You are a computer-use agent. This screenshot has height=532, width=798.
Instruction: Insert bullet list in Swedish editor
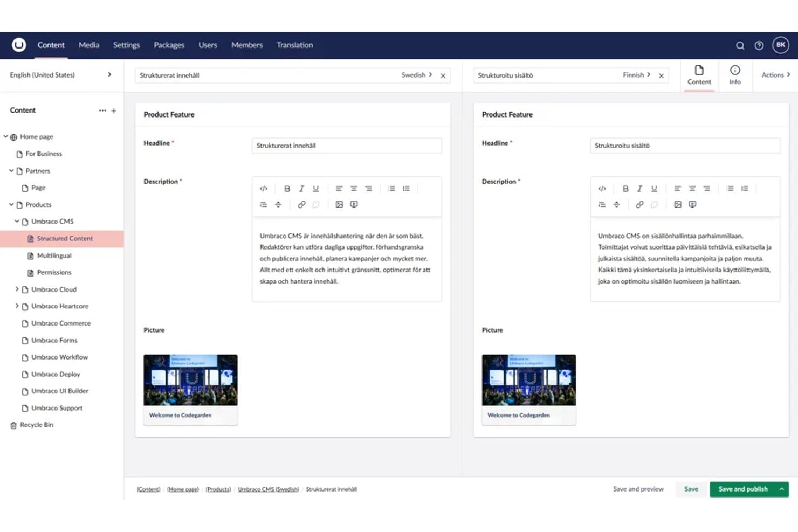point(391,189)
